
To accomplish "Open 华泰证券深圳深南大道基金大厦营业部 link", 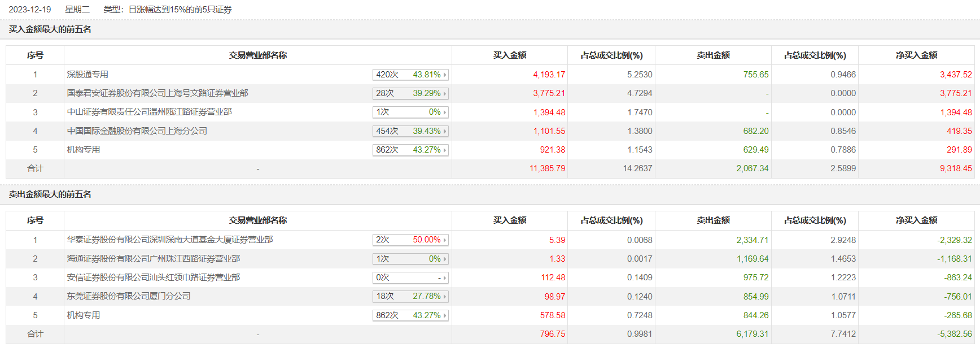I will pos(170,240).
